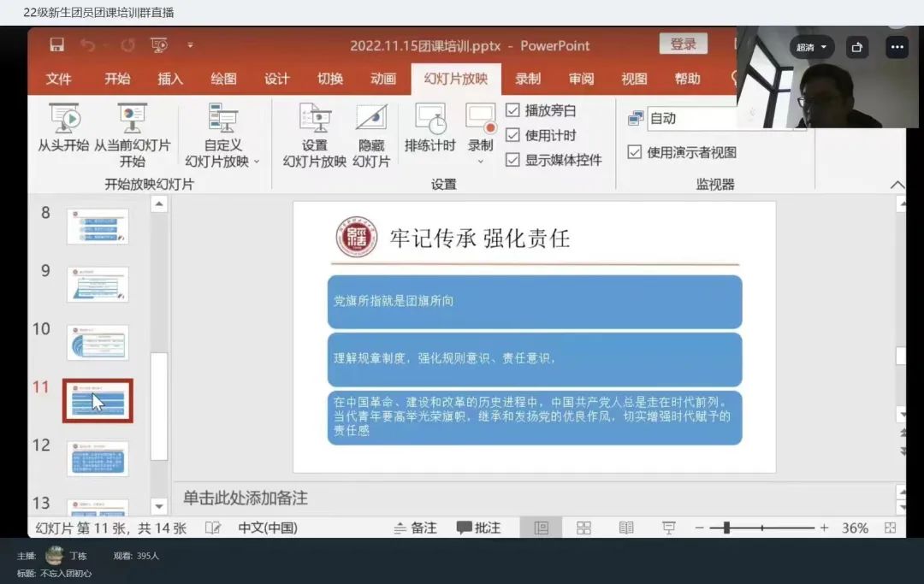The image size is (924, 584).
Task: Click Rehearse Timings (排练计时) icon
Action: click(x=430, y=120)
